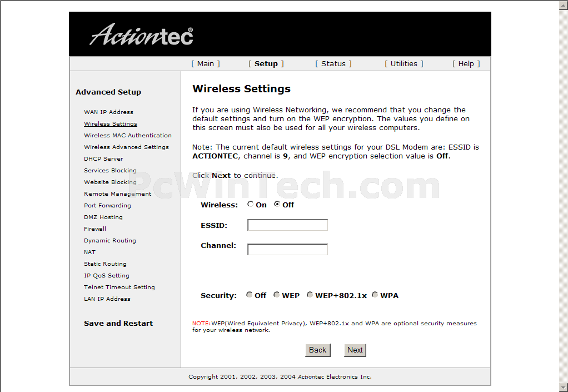The image size is (568, 392).
Task: Focus the ESSID input field
Action: tap(288, 225)
